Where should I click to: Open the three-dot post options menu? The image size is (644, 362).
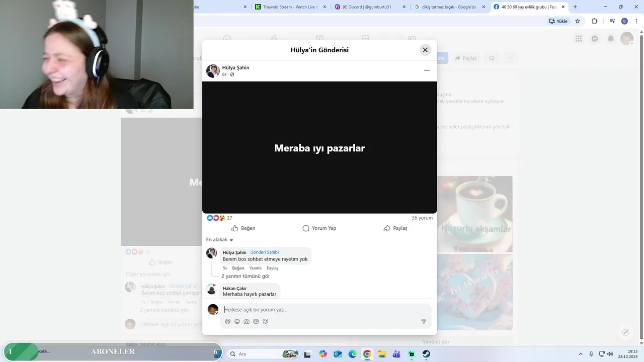[x=427, y=70]
